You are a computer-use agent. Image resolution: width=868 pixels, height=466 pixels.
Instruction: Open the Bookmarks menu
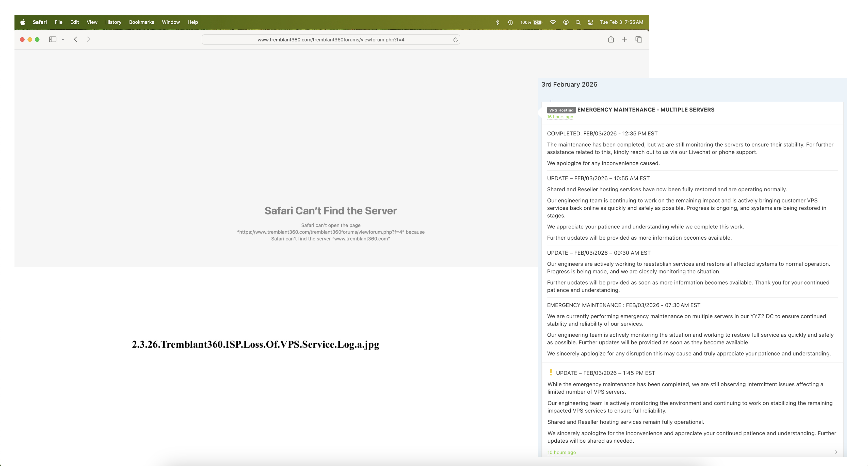(141, 22)
